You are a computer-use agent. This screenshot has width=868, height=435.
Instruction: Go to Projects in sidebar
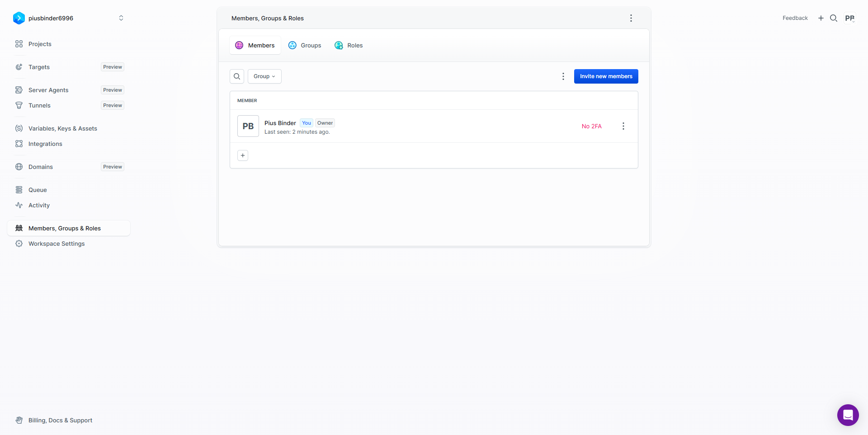(x=40, y=44)
